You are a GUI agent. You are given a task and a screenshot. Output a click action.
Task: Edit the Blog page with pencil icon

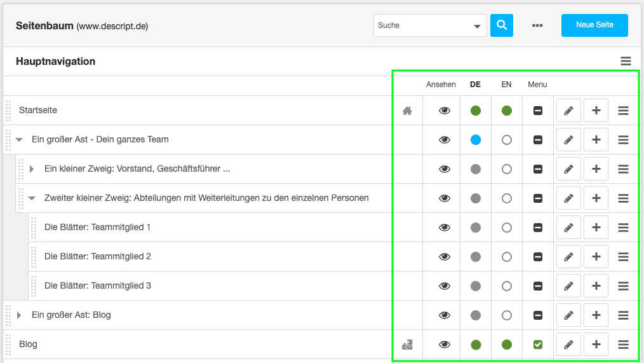pyautogui.click(x=568, y=345)
